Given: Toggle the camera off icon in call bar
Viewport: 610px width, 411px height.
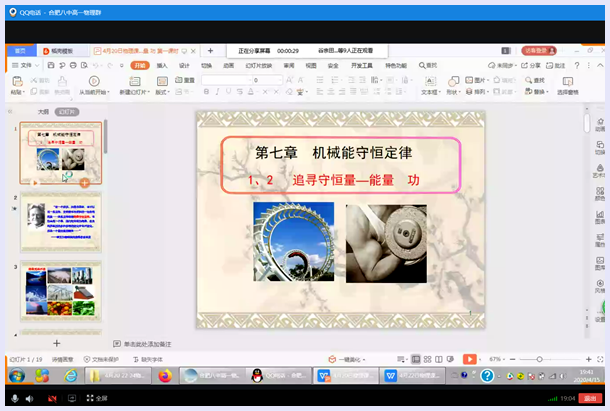Looking at the screenshot, I should 52,399.
